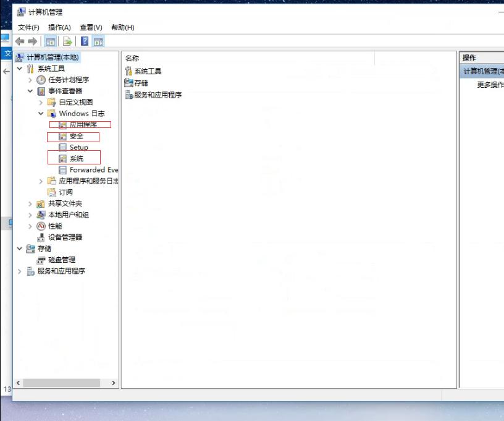This screenshot has height=421, width=504.
Task: Click the Windows 日志 folder icon
Action: tap(51, 114)
